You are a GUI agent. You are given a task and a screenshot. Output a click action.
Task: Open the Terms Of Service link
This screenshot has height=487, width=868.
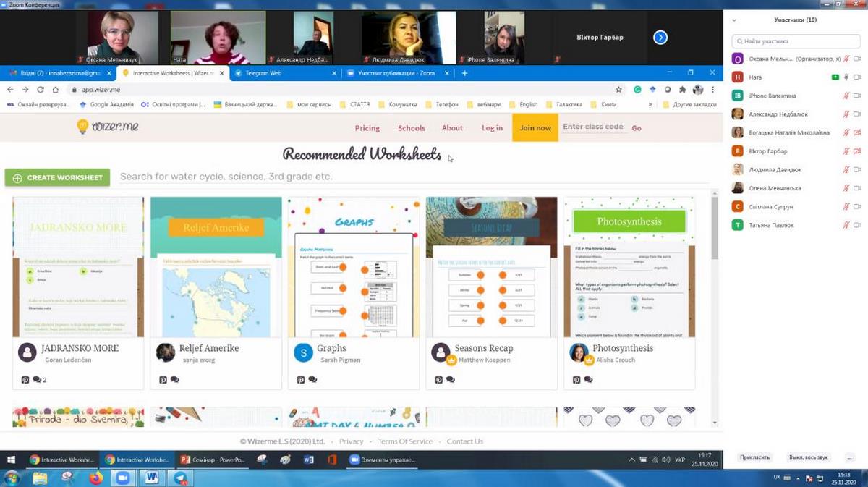pos(404,441)
